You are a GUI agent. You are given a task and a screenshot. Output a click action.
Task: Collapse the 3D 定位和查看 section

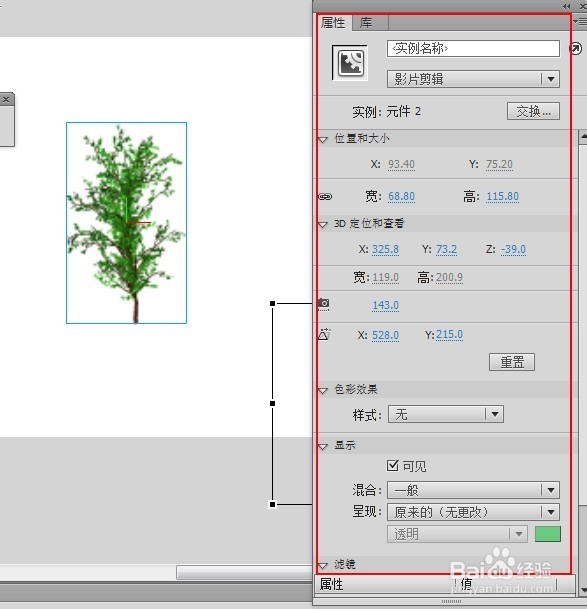(x=323, y=224)
